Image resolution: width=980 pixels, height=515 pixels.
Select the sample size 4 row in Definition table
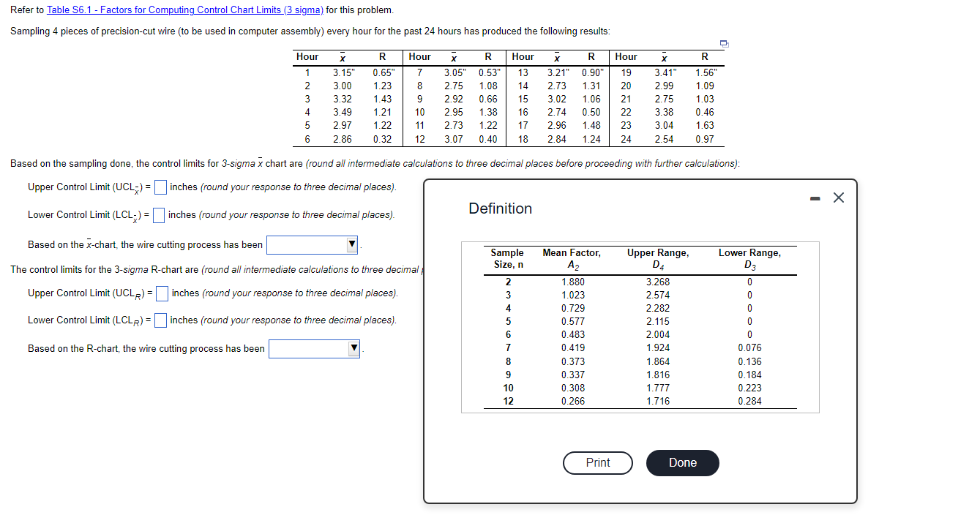tap(508, 308)
